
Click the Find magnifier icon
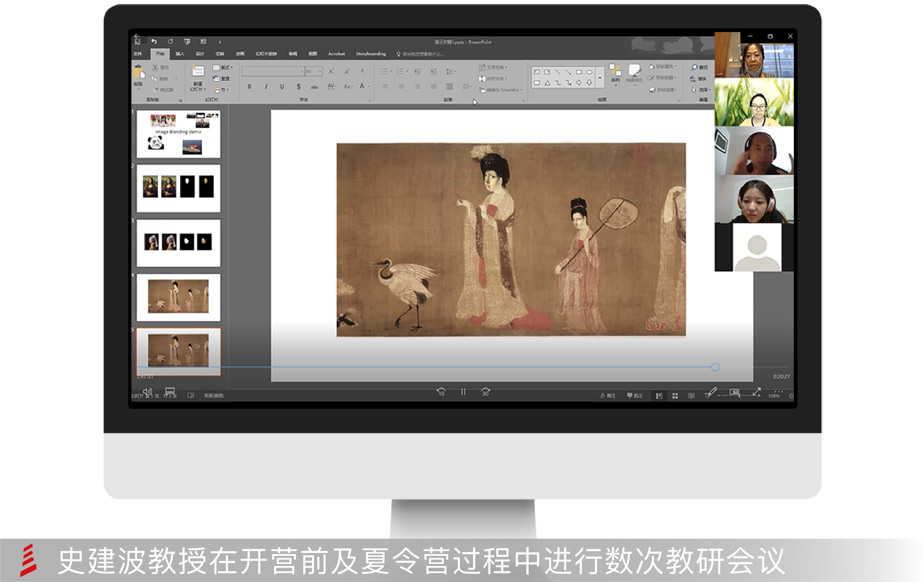[694, 67]
